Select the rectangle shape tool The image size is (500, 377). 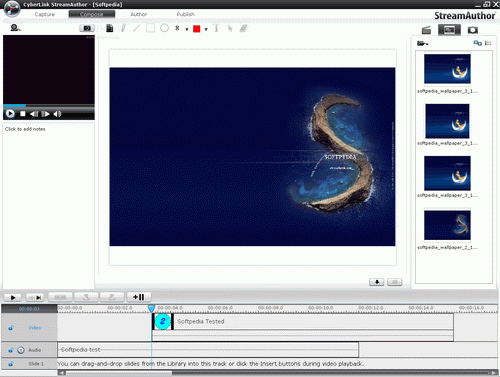tap(150, 28)
